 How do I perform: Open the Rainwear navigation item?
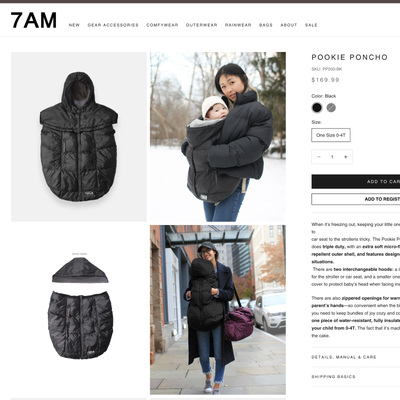pos(238,25)
